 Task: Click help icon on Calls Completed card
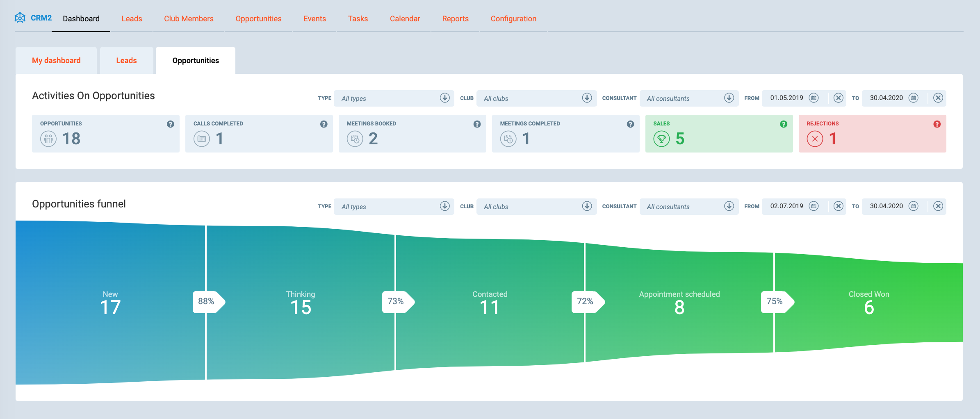pos(324,124)
